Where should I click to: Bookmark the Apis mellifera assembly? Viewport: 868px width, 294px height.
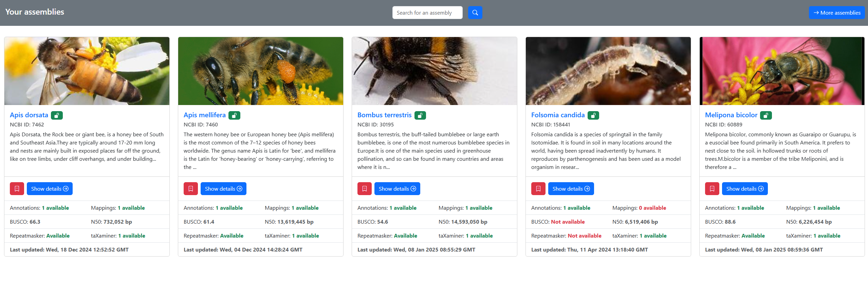[x=191, y=189]
